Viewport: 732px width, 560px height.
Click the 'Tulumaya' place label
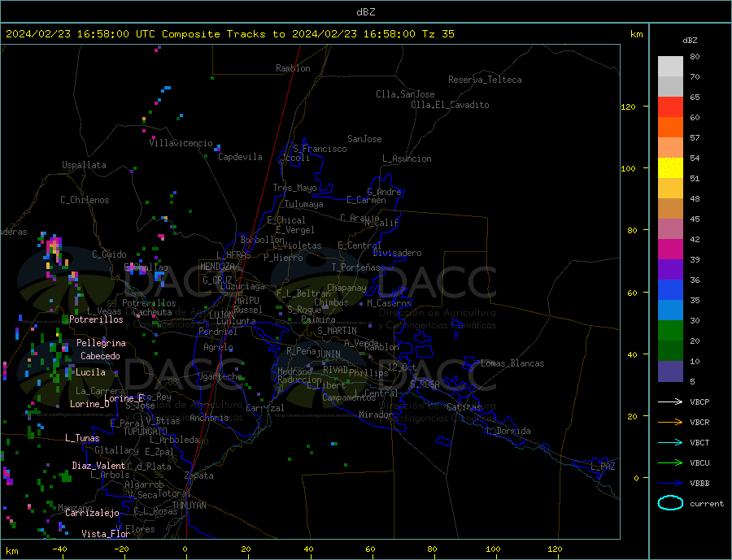tap(304, 204)
